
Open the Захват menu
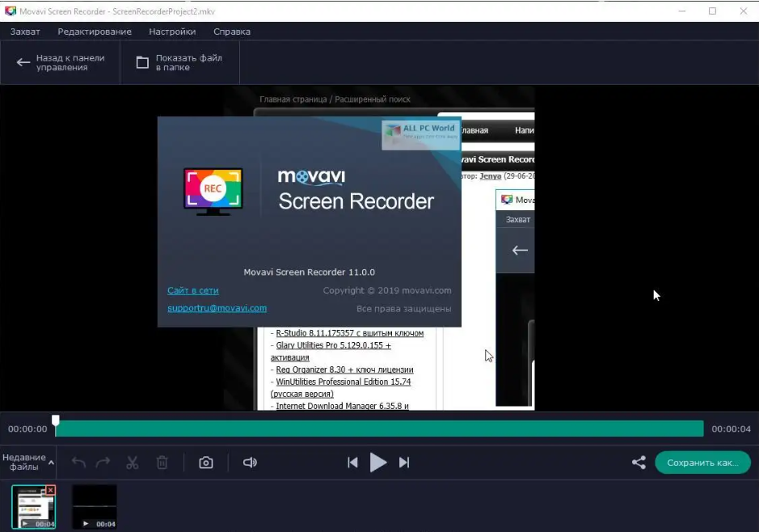tap(25, 32)
